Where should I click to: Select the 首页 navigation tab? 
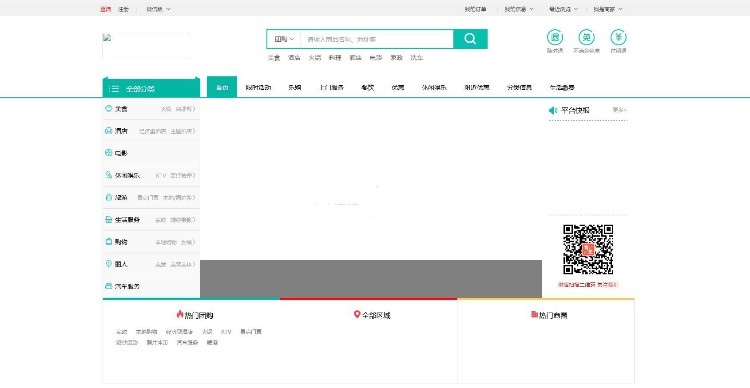pos(222,87)
